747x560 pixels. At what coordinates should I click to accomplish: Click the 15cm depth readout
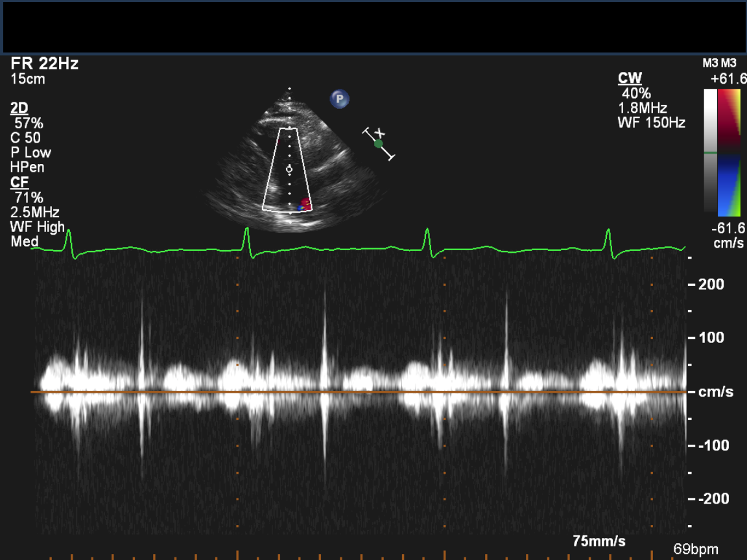[x=28, y=79]
